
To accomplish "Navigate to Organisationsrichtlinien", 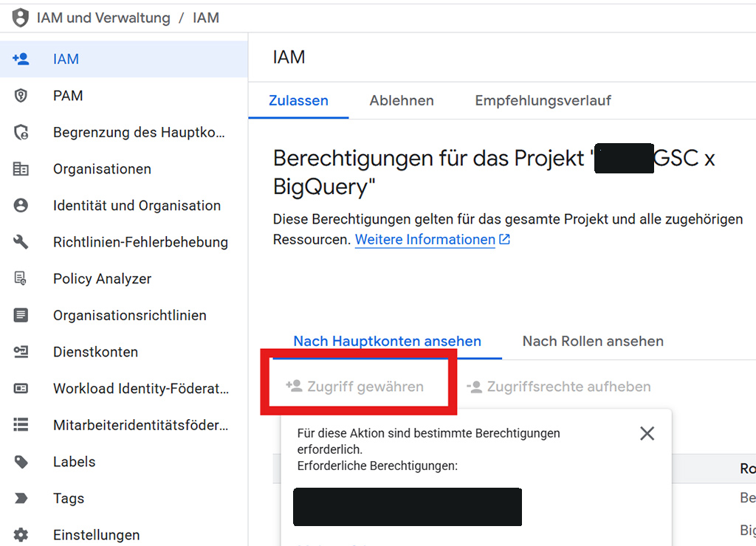I will point(124,315).
